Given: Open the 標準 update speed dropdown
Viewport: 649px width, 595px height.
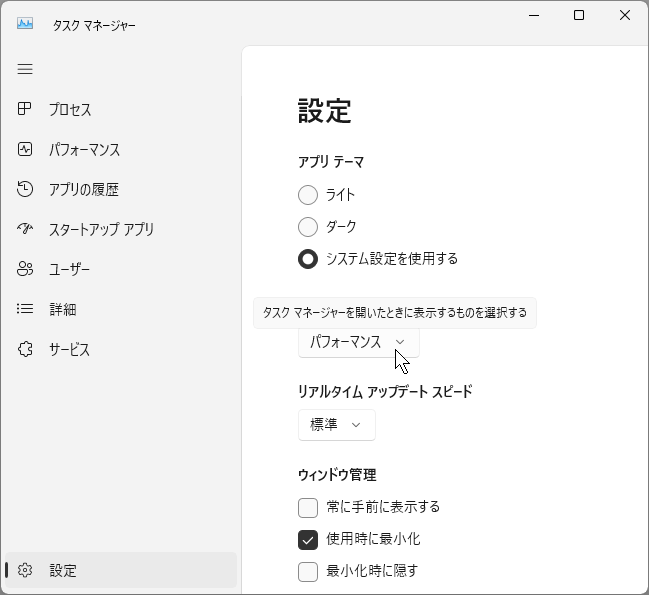Looking at the screenshot, I should click(x=337, y=425).
